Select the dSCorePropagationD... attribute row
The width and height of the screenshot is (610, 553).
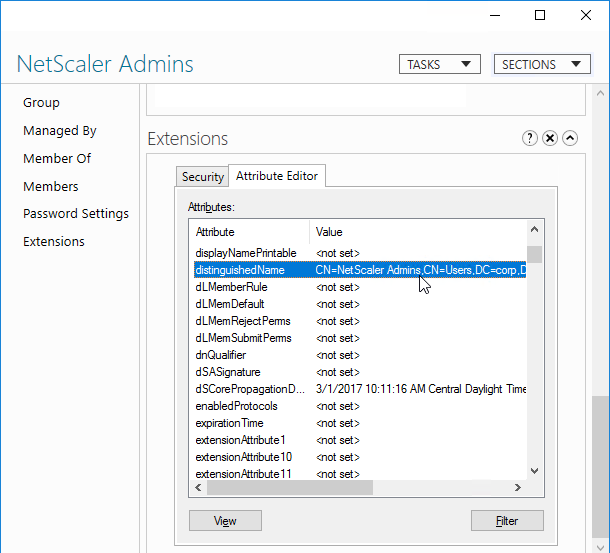[360, 389]
